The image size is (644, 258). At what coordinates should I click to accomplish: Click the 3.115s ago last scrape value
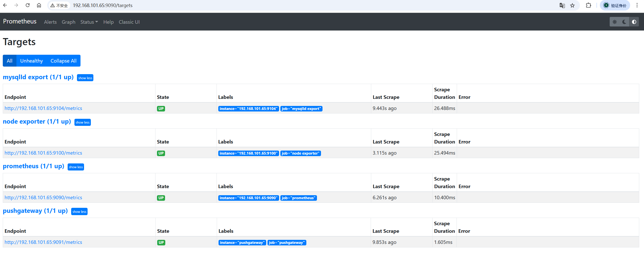pyautogui.click(x=385, y=153)
